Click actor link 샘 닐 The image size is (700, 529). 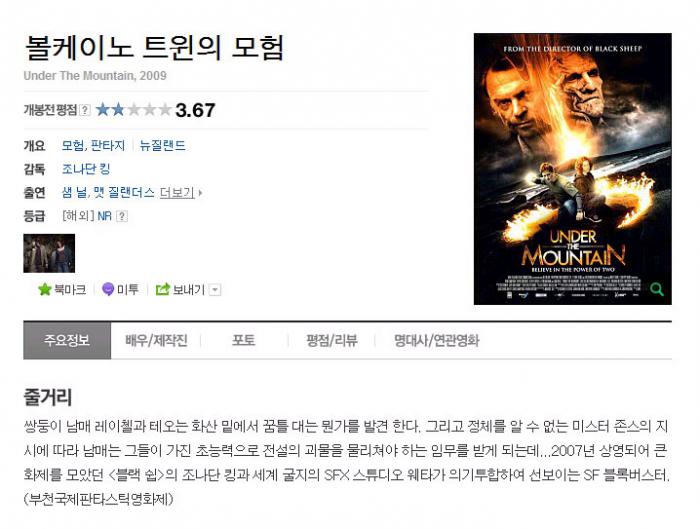click(74, 192)
